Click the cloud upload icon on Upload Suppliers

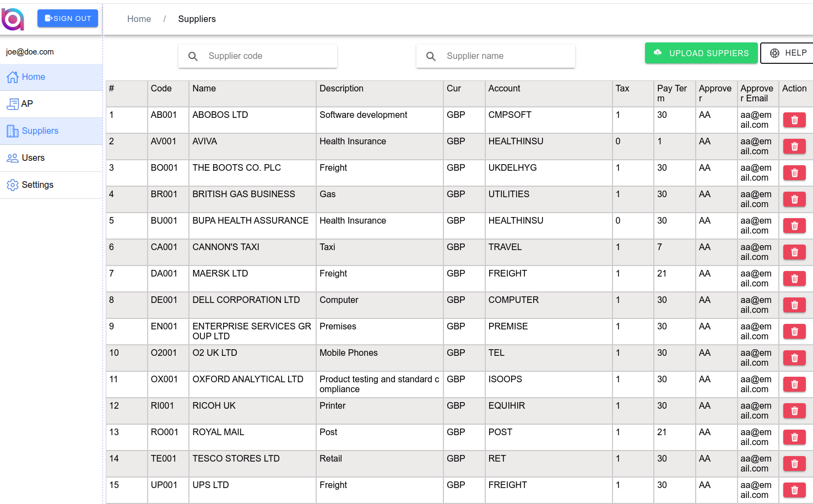click(x=658, y=53)
